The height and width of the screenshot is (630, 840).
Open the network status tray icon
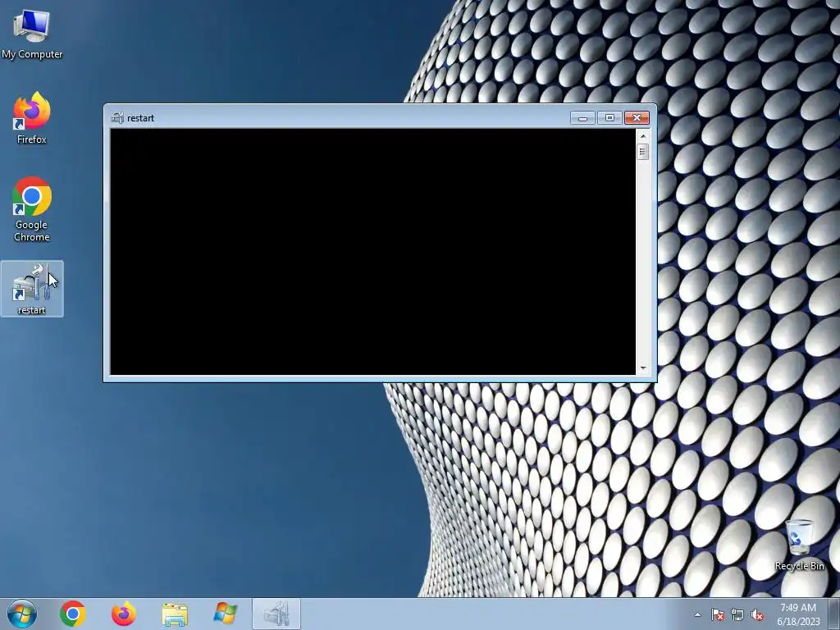pos(737,614)
